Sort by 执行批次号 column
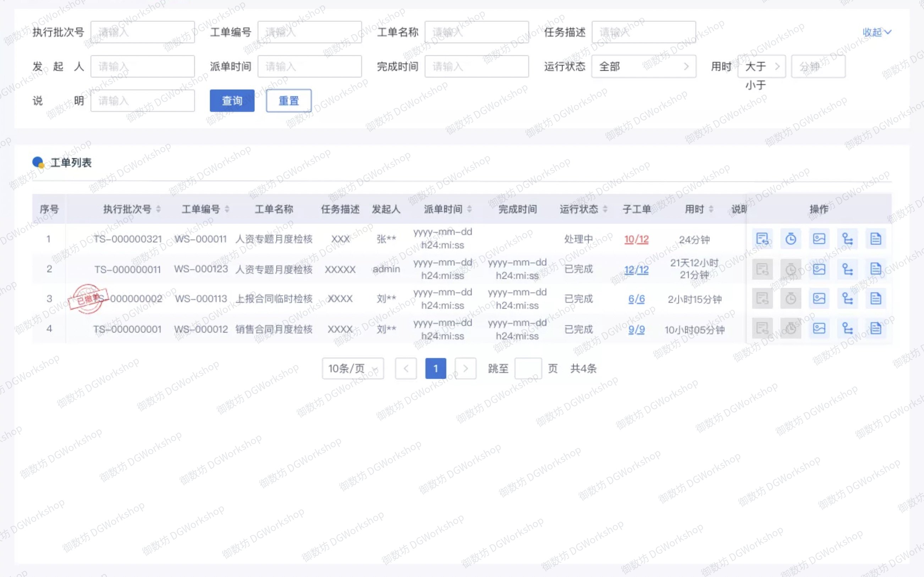 (158, 209)
